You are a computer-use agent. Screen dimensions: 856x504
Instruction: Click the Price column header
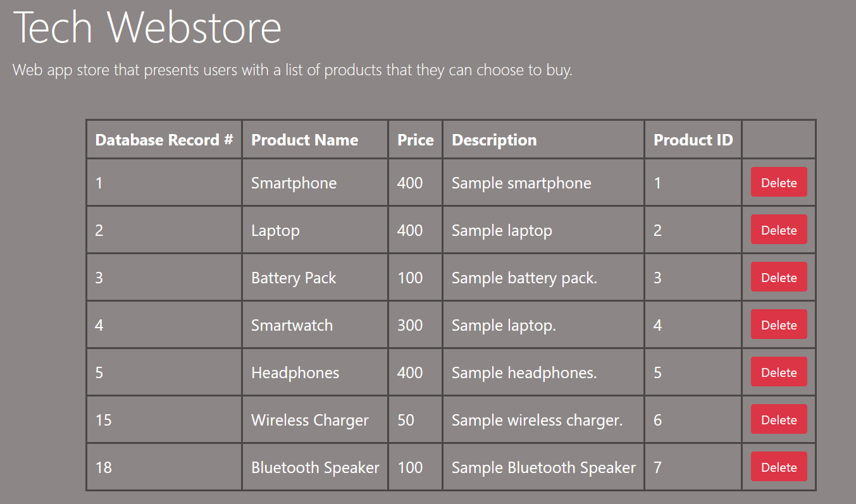click(x=415, y=139)
